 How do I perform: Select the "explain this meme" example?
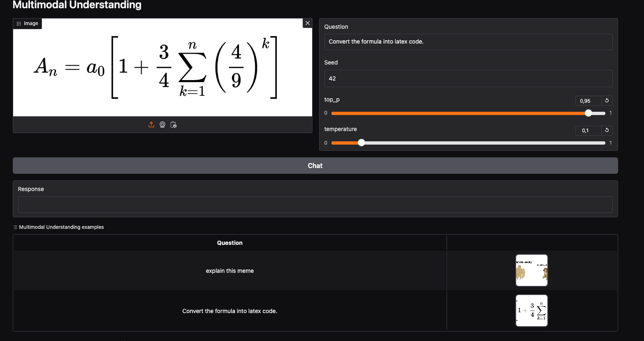coord(229,271)
